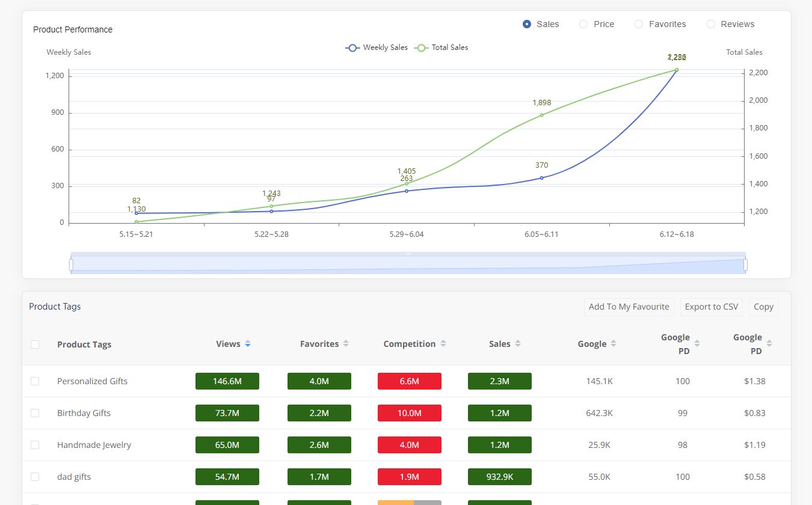Toggle Weekly Sales legend marker
Viewport: 812px width, 505px height.
pos(352,47)
